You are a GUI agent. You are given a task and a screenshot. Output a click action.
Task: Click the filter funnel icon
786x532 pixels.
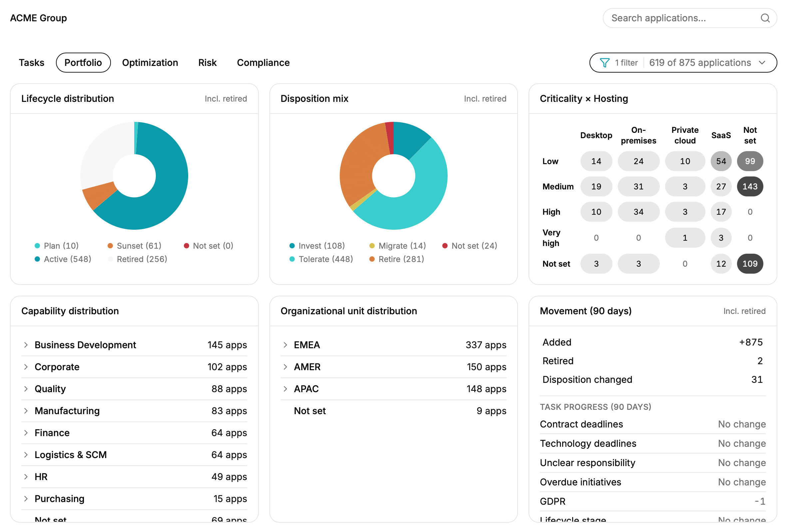(604, 63)
